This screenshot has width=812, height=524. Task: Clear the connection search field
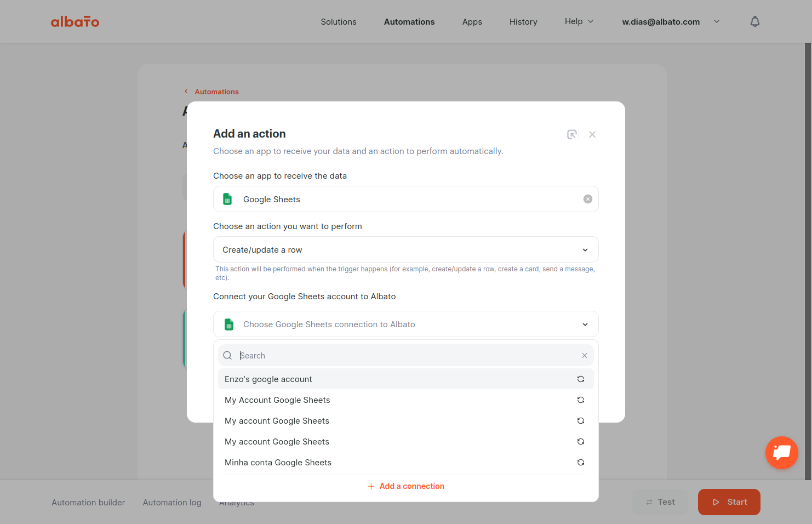tap(585, 356)
